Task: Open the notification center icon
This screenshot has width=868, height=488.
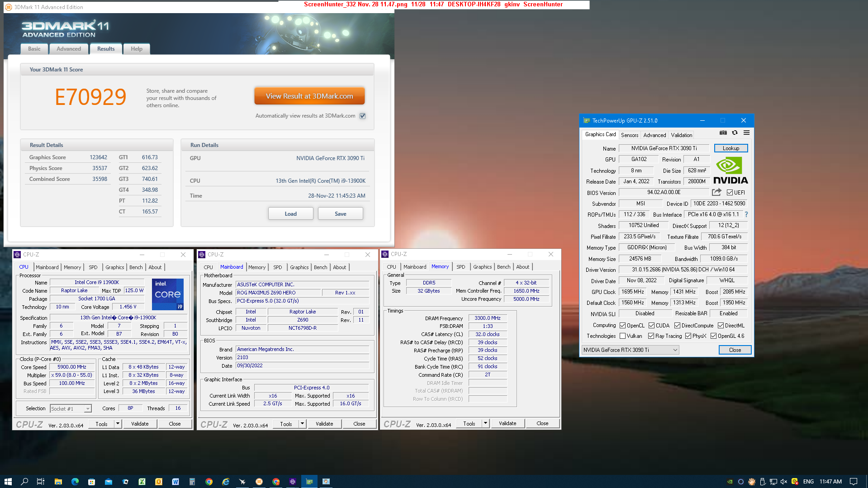Action: (853, 482)
